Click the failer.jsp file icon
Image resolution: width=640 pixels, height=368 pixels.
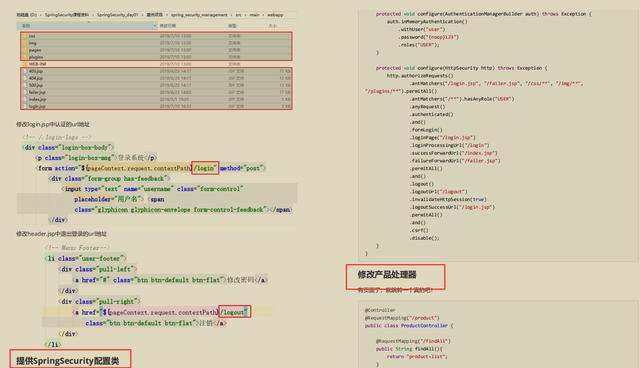pos(25,92)
